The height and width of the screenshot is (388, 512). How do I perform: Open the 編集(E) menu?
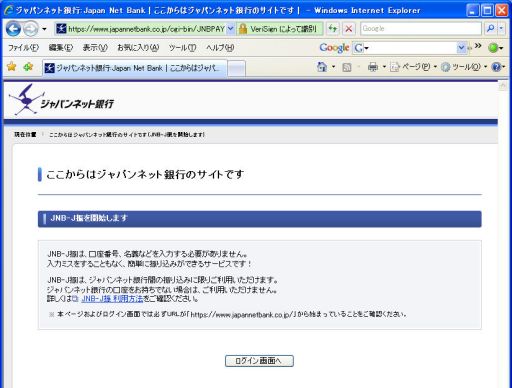61,48
